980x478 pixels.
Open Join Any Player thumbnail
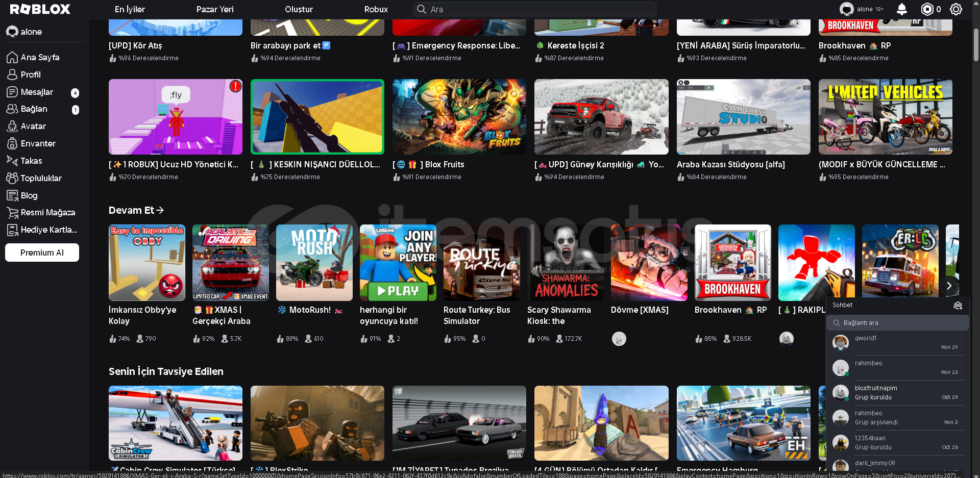coord(398,263)
